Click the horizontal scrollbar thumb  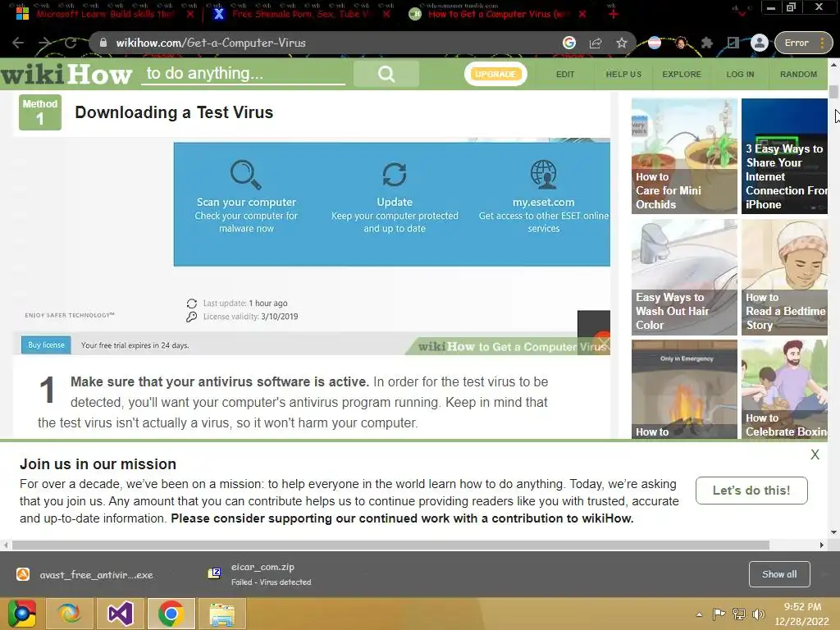point(390,546)
